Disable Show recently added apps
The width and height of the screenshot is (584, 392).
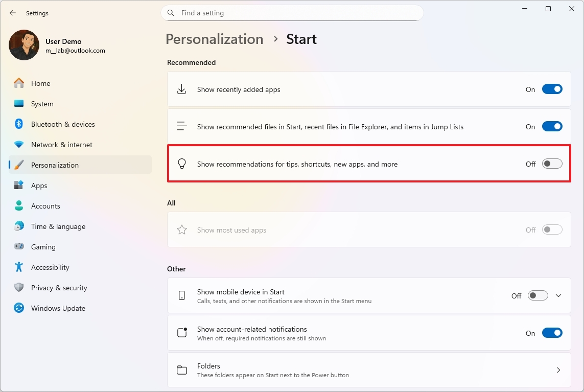coord(552,88)
